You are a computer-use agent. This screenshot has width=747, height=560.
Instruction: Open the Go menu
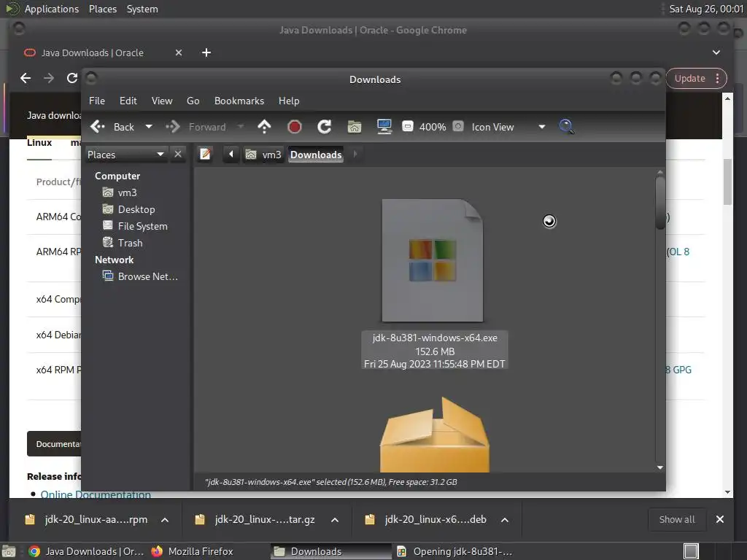193,101
